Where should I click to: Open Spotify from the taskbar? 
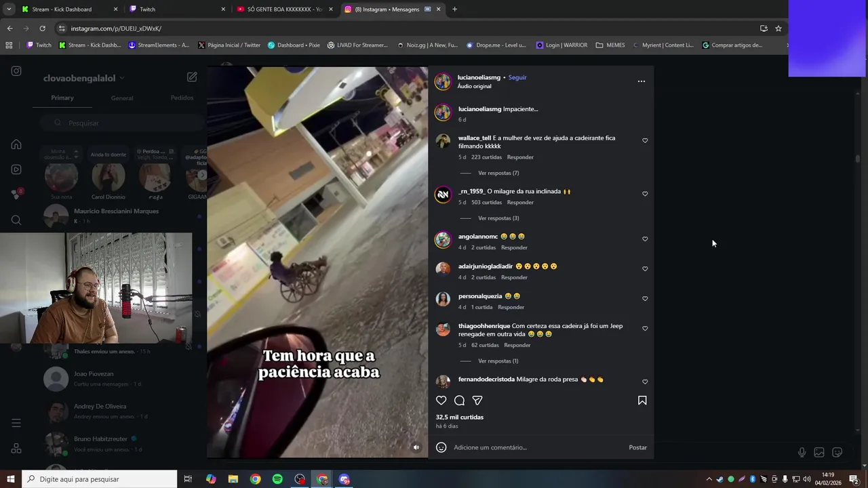pyautogui.click(x=277, y=479)
